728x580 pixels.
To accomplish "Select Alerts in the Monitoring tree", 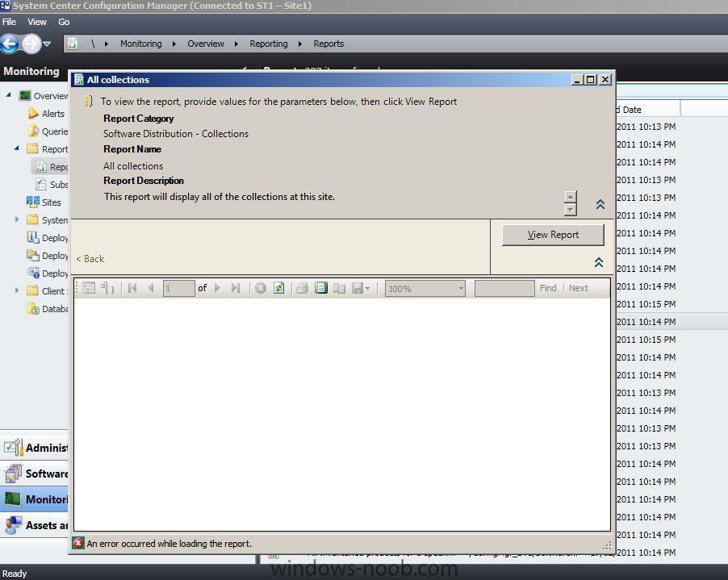I will coord(53,114).
